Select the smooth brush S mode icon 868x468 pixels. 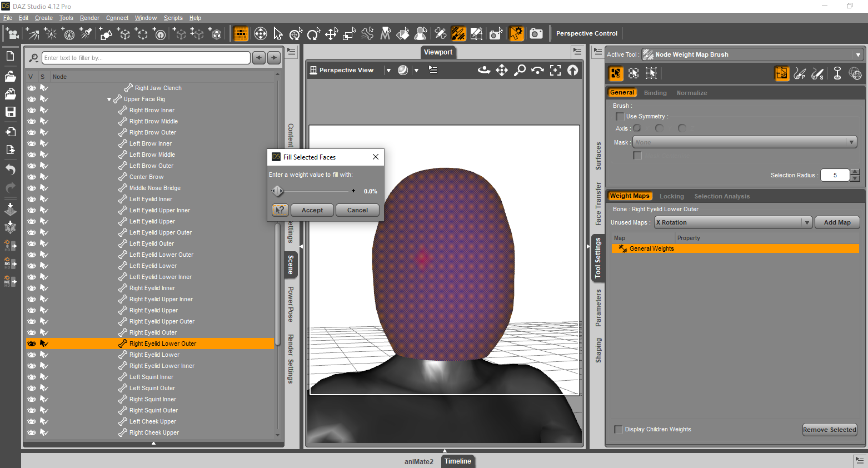click(x=818, y=73)
